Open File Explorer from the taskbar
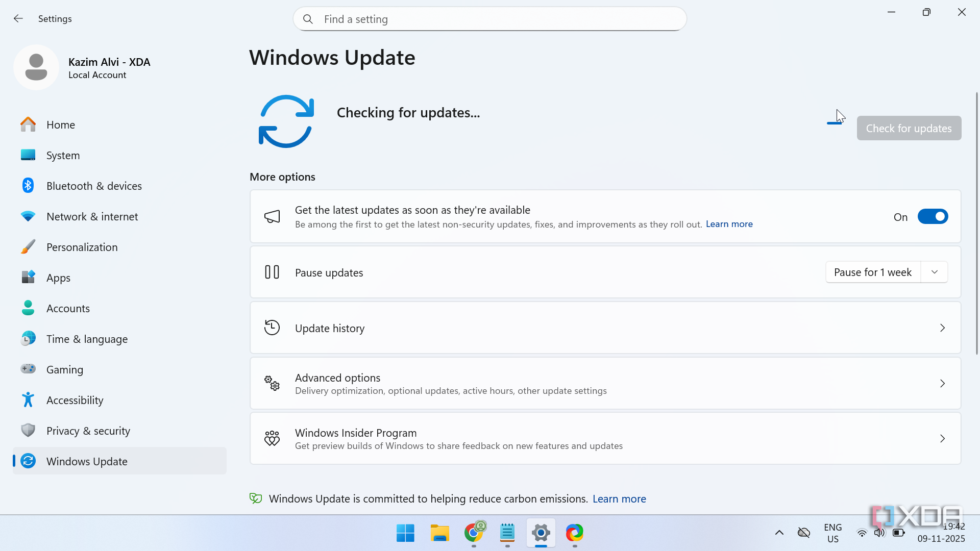980x551 pixels. [439, 533]
